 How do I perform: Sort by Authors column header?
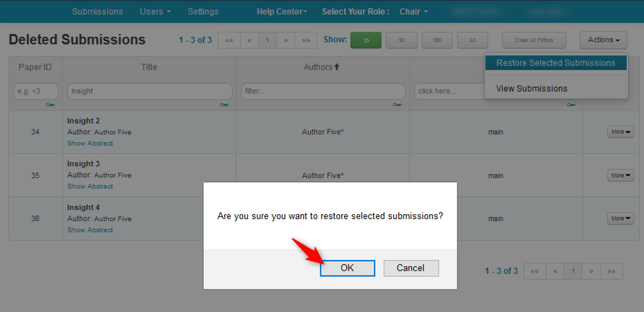(322, 67)
